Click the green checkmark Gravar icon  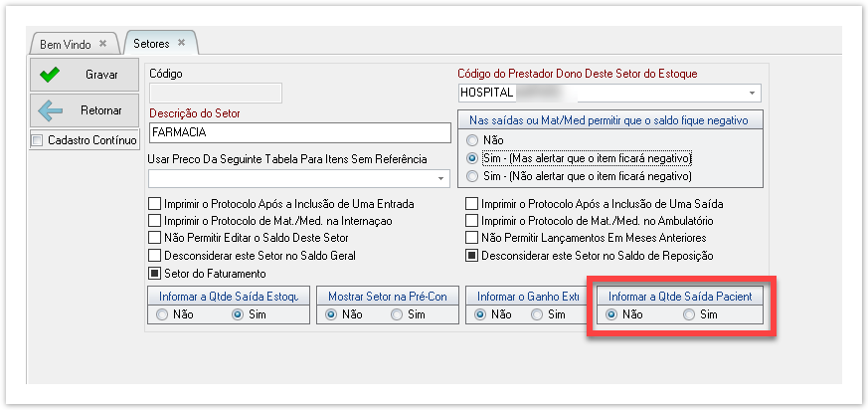pyautogui.click(x=50, y=75)
